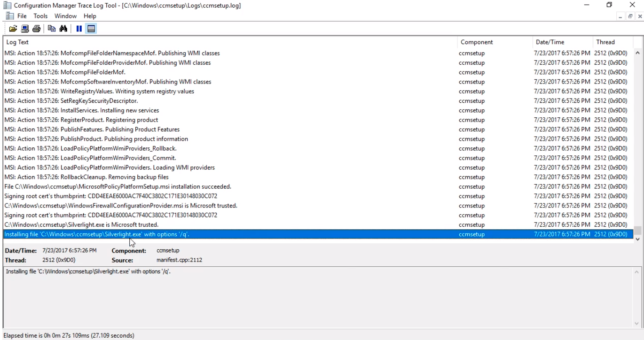
Task: Click the Source value manifest.cpp:2112
Action: (179, 260)
